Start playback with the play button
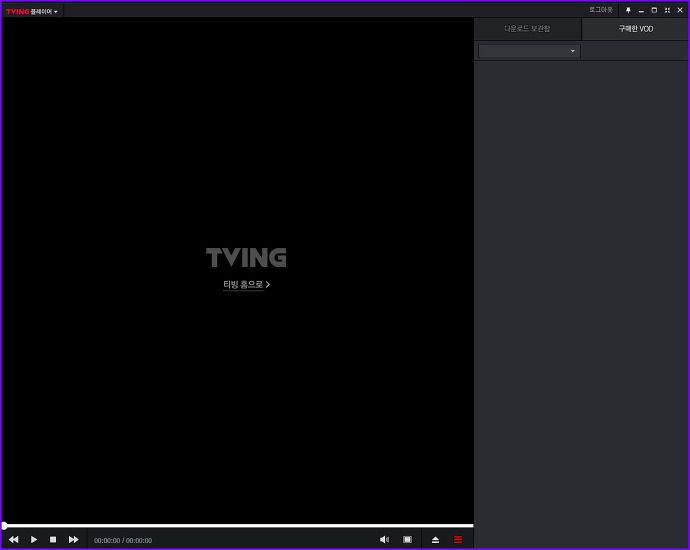Screen dimensions: 690x550 (34, 539)
